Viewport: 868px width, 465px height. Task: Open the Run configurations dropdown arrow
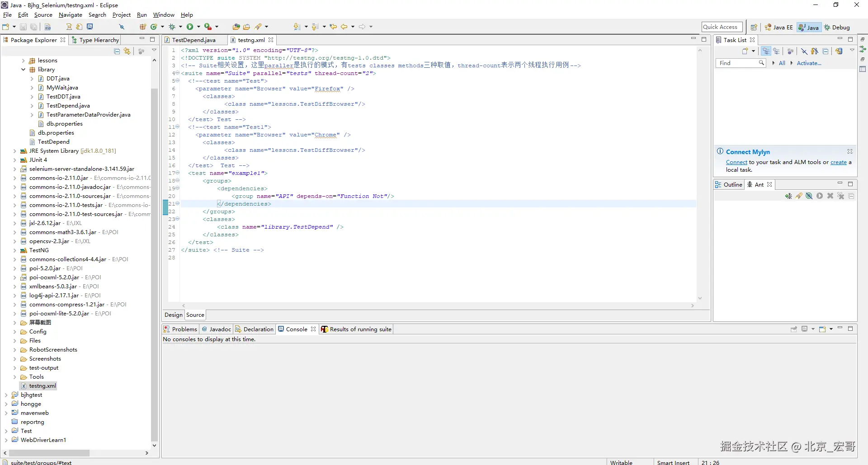[x=198, y=27]
